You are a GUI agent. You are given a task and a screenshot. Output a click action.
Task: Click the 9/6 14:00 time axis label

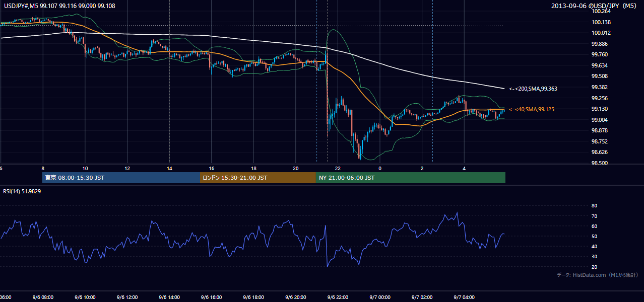169,297
